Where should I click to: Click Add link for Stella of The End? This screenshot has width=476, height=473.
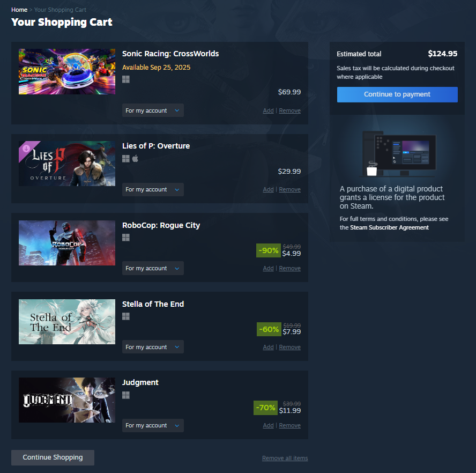pos(268,347)
